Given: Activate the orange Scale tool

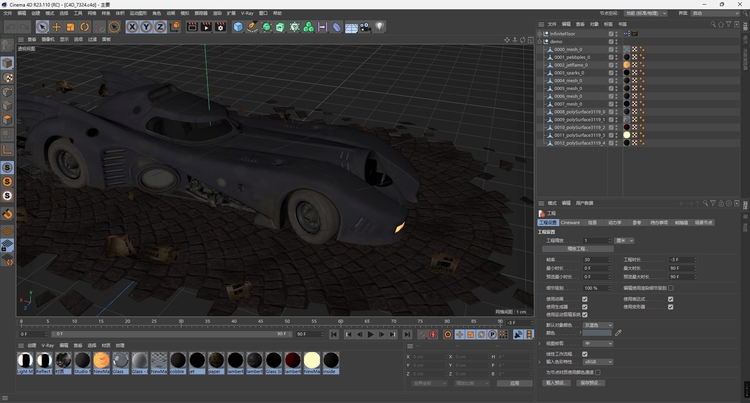Looking at the screenshot, I should (70, 27).
